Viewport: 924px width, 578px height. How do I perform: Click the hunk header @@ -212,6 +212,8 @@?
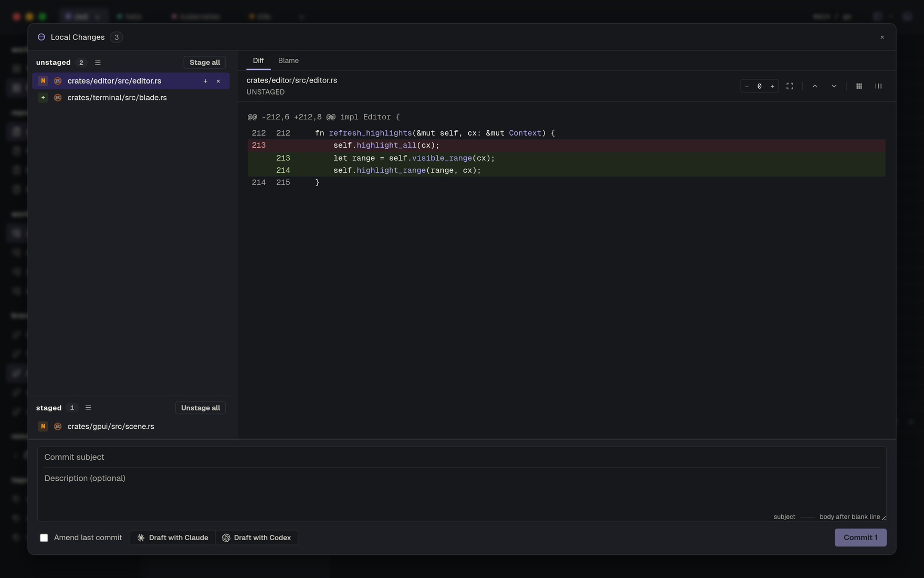click(x=324, y=117)
